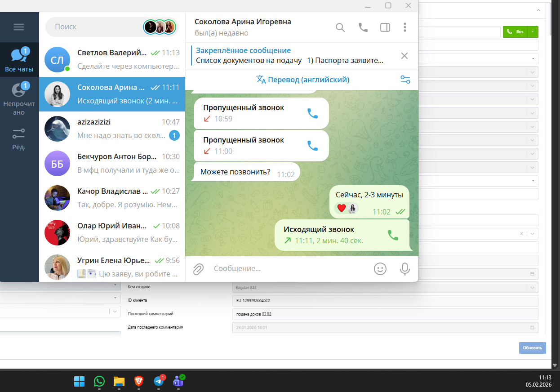
Task: Click Перевод (английский) translate button
Action: click(303, 80)
